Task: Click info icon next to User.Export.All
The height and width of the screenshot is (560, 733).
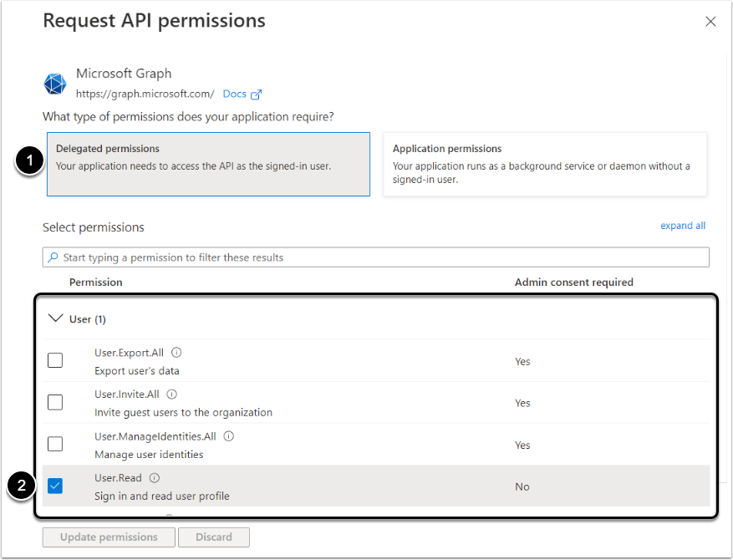Action: click(176, 353)
